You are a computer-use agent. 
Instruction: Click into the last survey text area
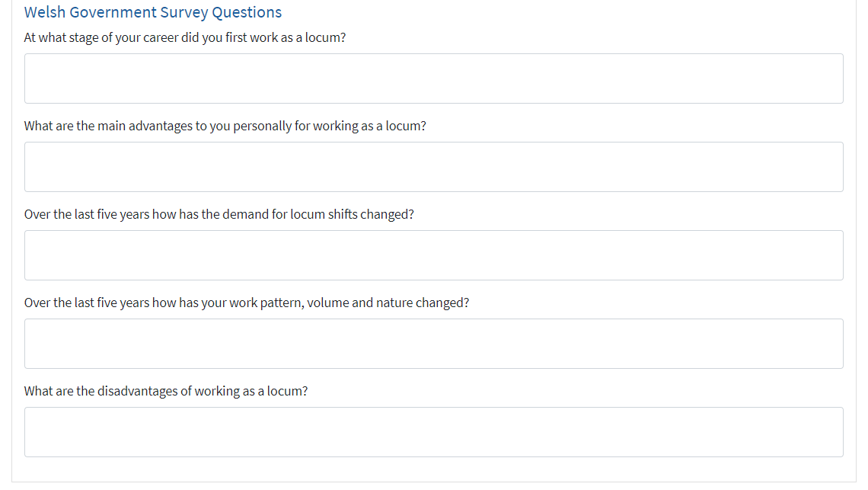click(x=433, y=432)
